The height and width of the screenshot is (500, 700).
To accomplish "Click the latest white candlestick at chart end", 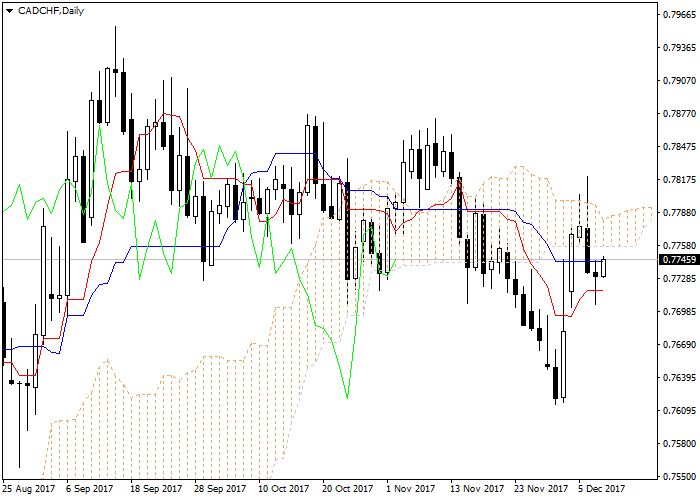I will point(604,268).
